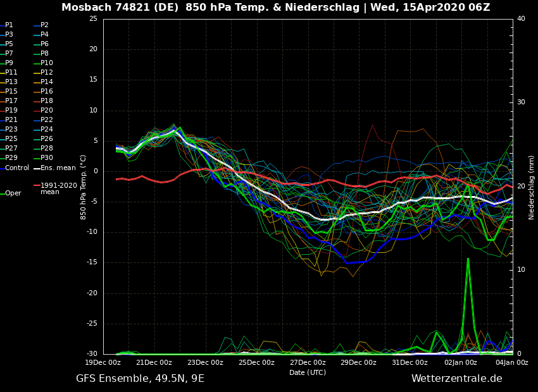
Task: Click the 02Jan 00z date tick label
Action: [x=461, y=363]
